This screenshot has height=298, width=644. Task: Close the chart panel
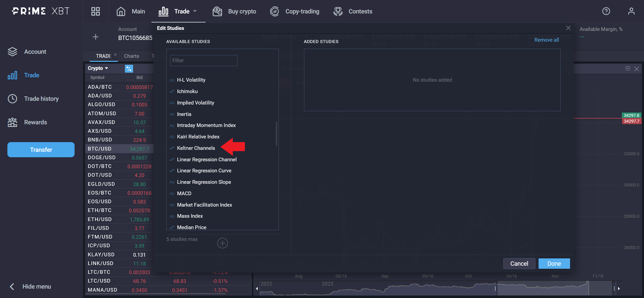coord(637,69)
